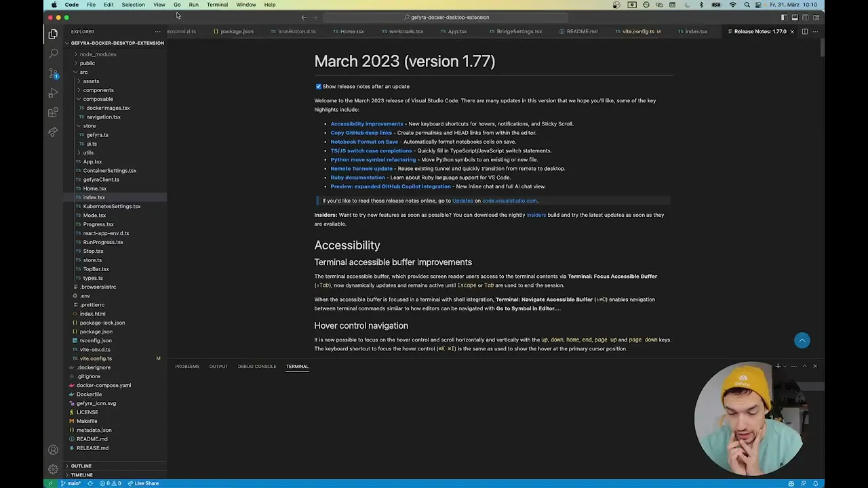This screenshot has width=868, height=488.
Task: Toggle secondary sidebar layout icon
Action: 806,18
